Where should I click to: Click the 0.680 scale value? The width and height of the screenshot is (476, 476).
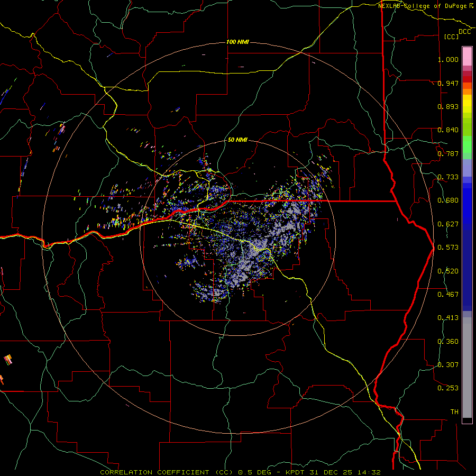pos(448,200)
